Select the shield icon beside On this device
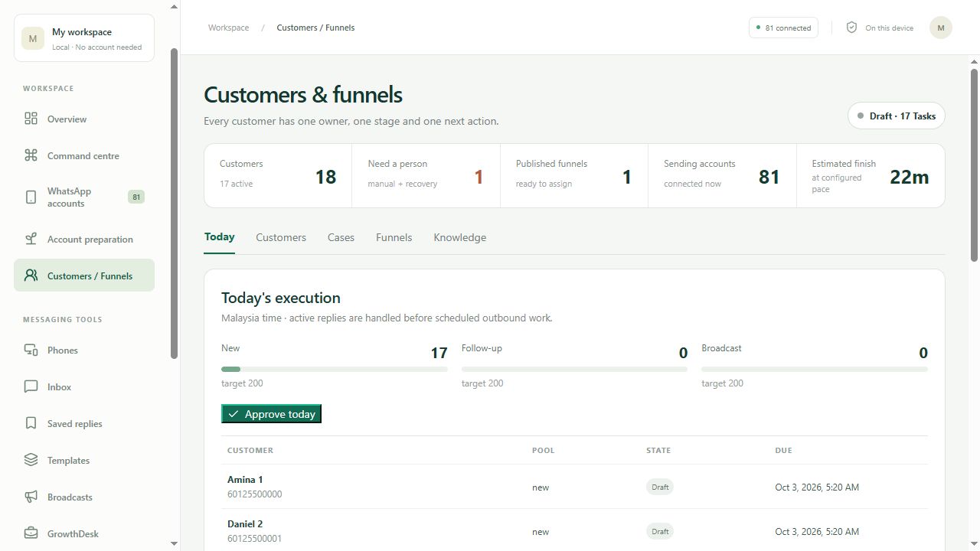Image resolution: width=980 pixels, height=551 pixels. pyautogui.click(x=851, y=28)
